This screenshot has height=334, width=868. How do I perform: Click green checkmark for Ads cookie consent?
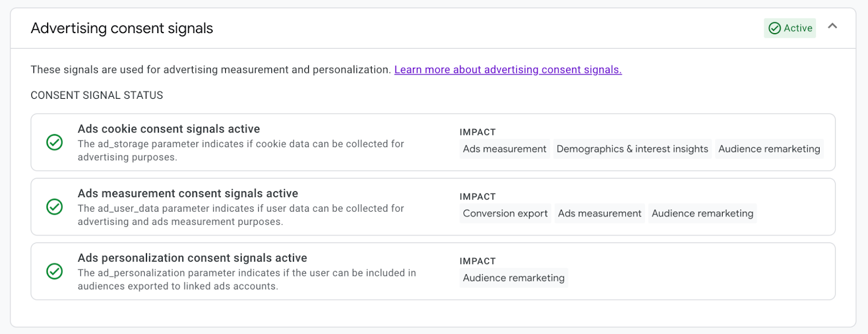[54, 142]
